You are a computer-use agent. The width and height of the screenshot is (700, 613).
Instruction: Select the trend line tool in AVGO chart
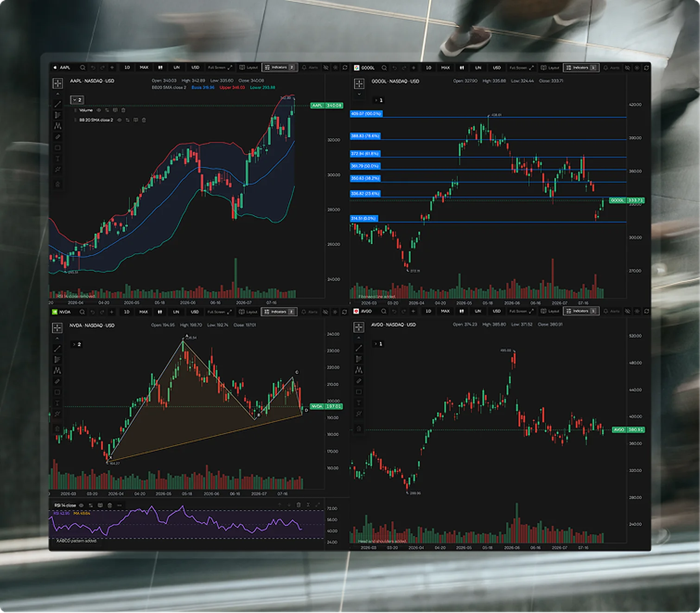tap(359, 348)
